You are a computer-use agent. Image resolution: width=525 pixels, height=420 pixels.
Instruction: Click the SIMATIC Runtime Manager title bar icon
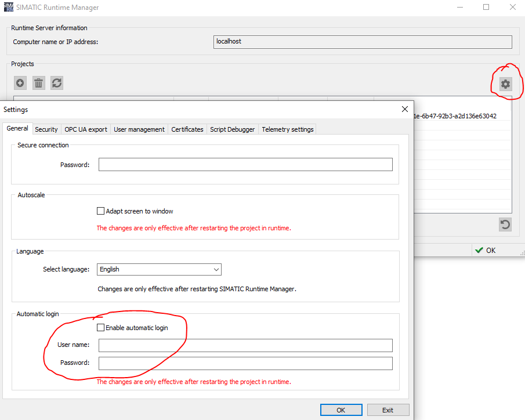pos(8,7)
